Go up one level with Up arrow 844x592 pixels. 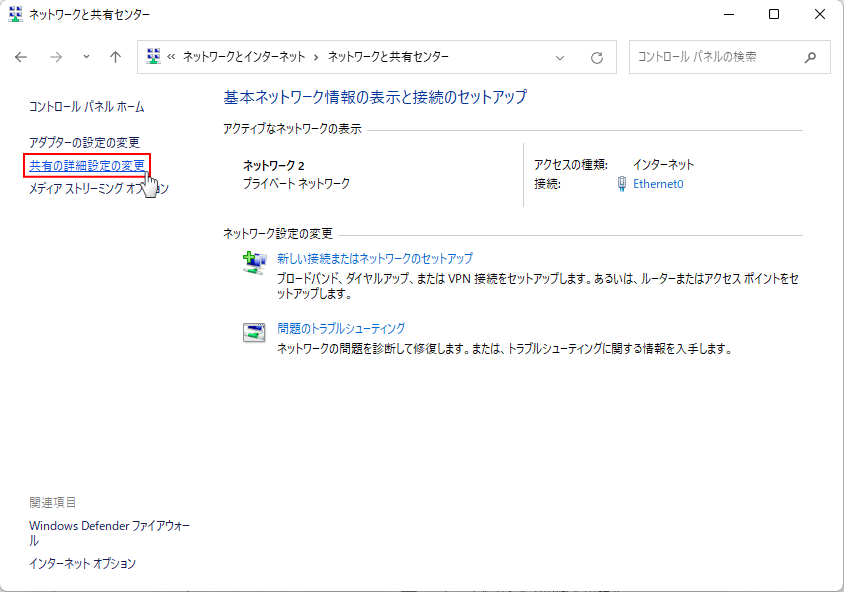pos(115,57)
